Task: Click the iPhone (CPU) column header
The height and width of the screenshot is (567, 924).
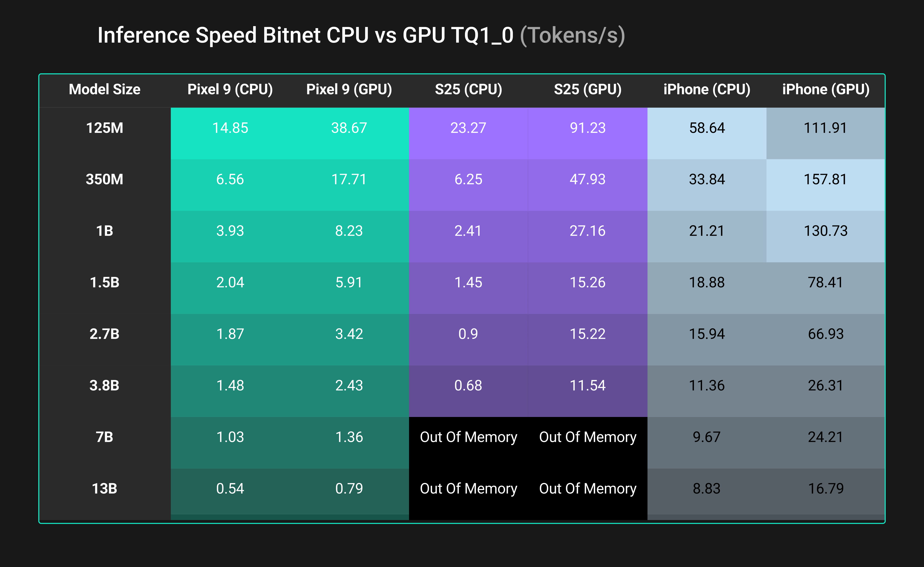Action: pos(707,90)
